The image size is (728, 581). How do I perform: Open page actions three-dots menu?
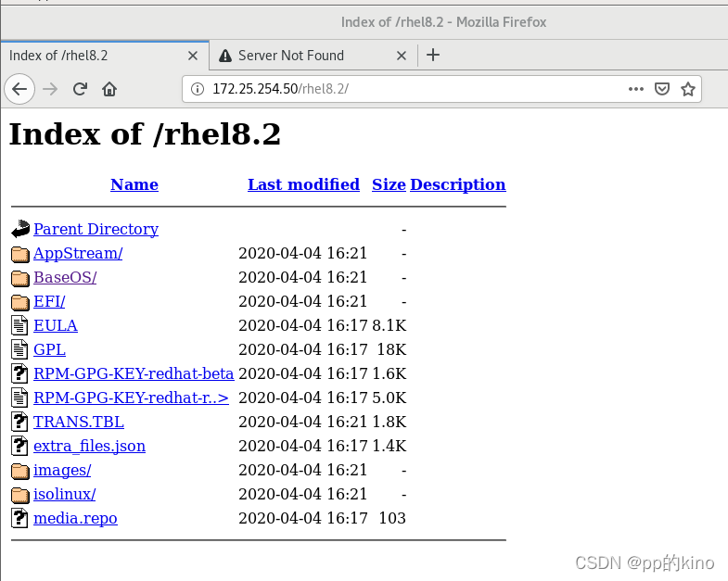click(635, 89)
